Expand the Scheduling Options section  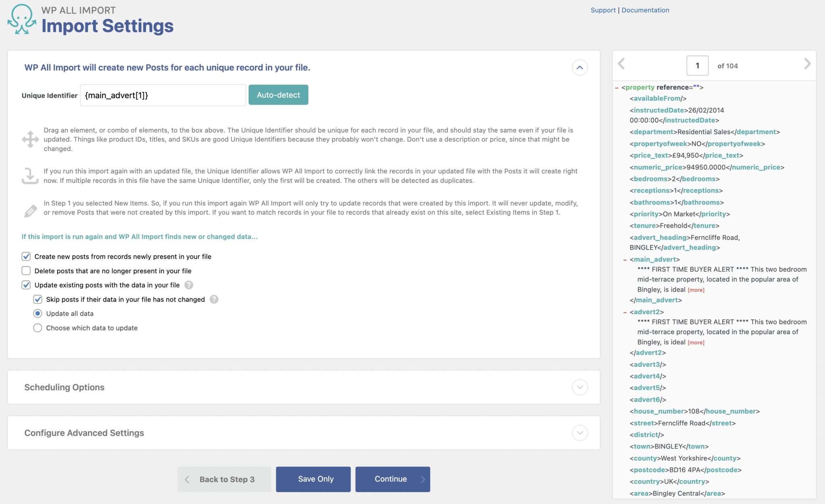pyautogui.click(x=580, y=387)
